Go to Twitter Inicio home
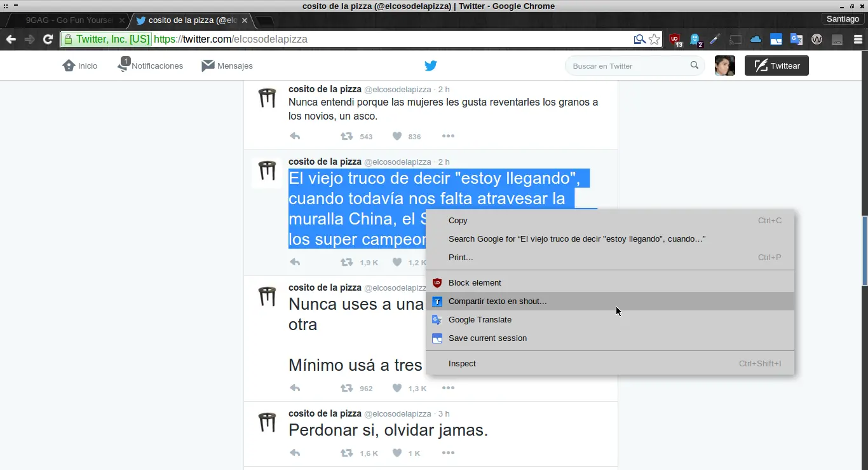 [80, 66]
